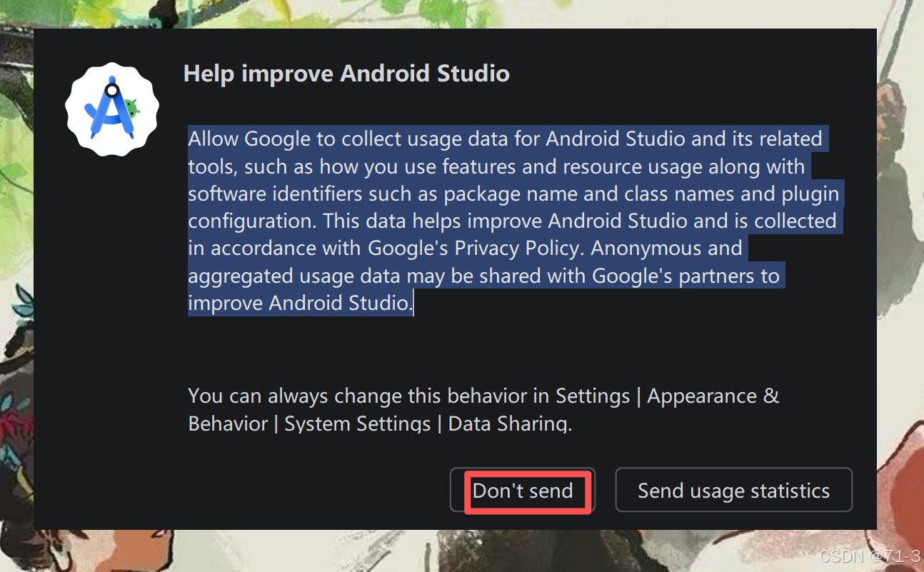This screenshot has width=924, height=572.
Task: Click the "Help improve Android Studio" heading
Action: point(346,74)
